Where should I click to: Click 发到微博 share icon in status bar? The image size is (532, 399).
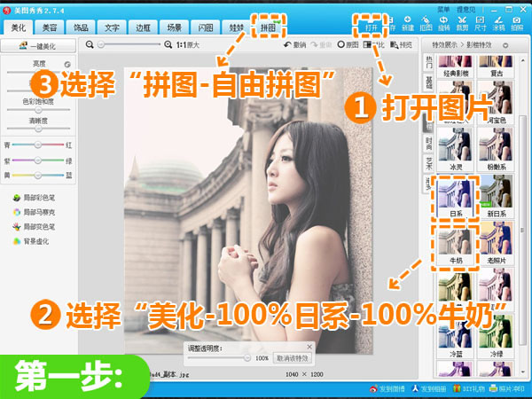pos(387,389)
